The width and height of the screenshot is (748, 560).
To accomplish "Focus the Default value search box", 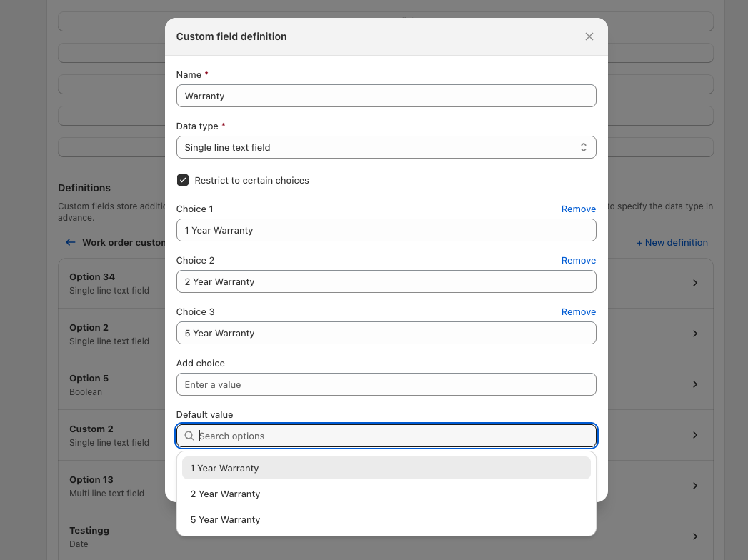I will point(393,436).
